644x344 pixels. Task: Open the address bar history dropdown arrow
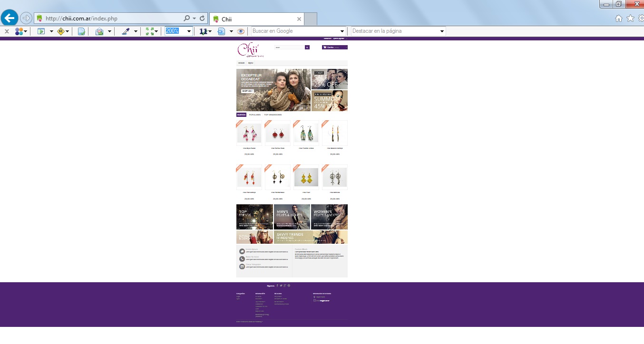pyautogui.click(x=195, y=19)
